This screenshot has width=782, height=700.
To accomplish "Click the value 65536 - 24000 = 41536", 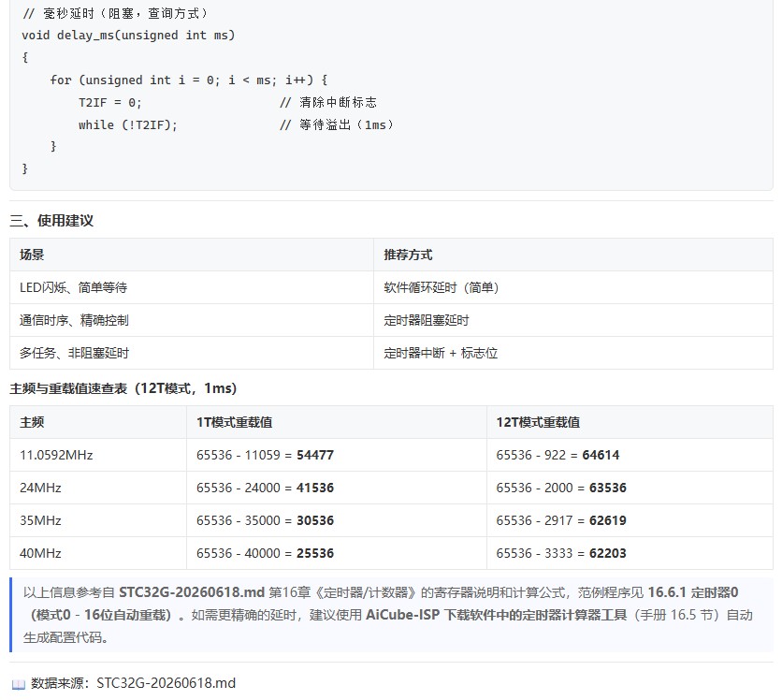I will pyautogui.click(x=265, y=488).
